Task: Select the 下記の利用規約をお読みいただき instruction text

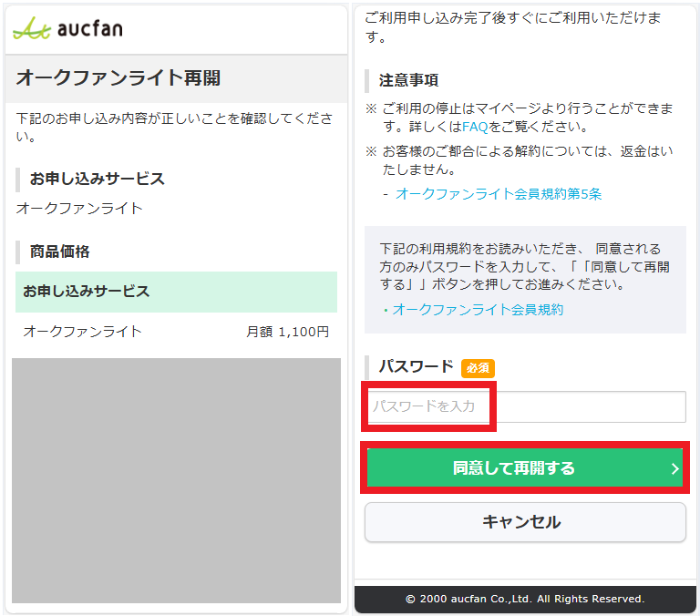Action: coord(525,266)
